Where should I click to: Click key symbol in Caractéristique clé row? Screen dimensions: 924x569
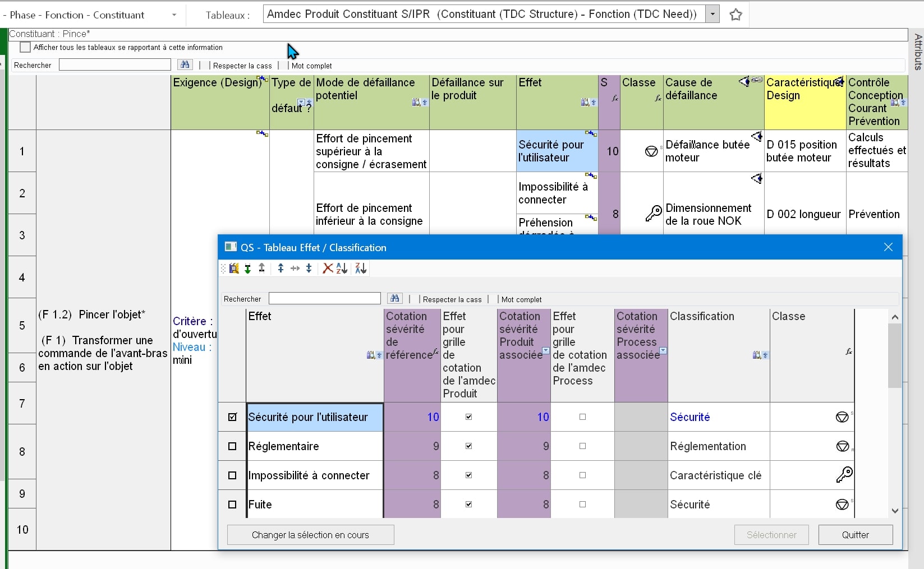coord(844,475)
